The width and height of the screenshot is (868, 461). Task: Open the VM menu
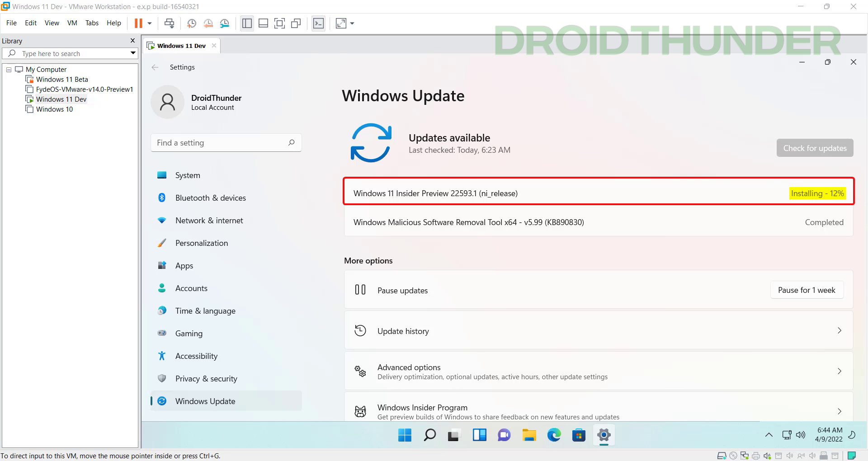[x=72, y=23]
